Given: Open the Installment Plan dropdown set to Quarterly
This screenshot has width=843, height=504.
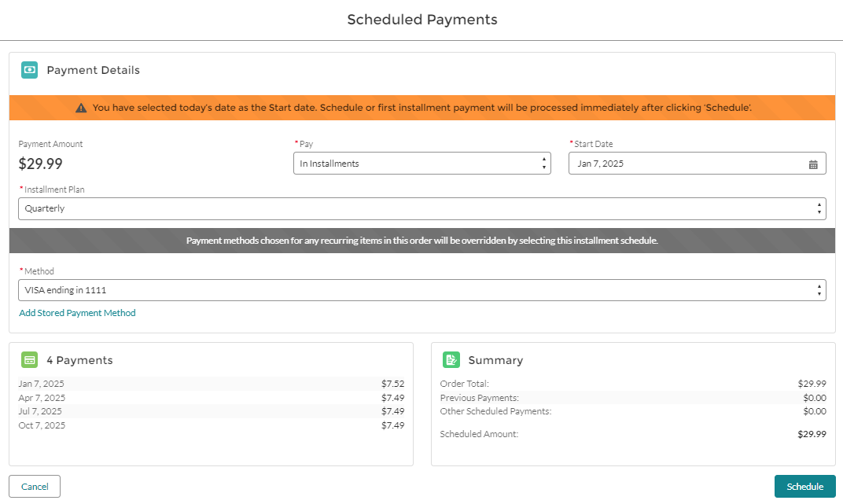Looking at the screenshot, I should click(393, 208).
